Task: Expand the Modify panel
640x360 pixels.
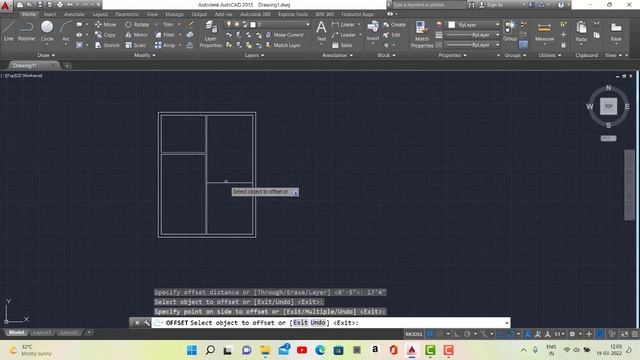Action: pyautogui.click(x=144, y=55)
